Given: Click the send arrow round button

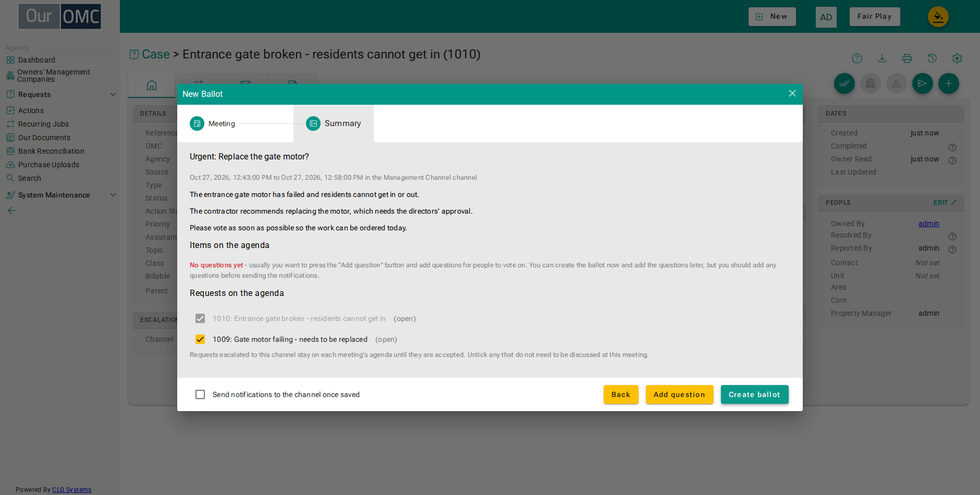Looking at the screenshot, I should point(923,83).
